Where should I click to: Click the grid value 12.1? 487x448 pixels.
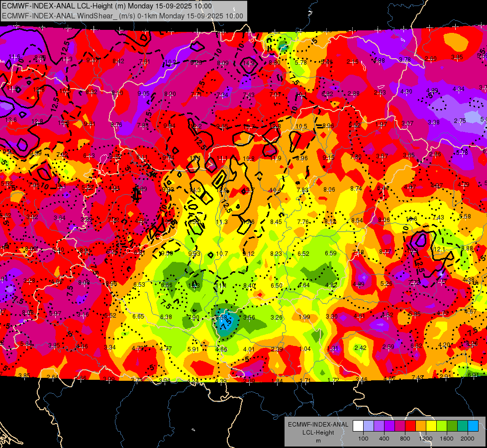click(x=439, y=249)
